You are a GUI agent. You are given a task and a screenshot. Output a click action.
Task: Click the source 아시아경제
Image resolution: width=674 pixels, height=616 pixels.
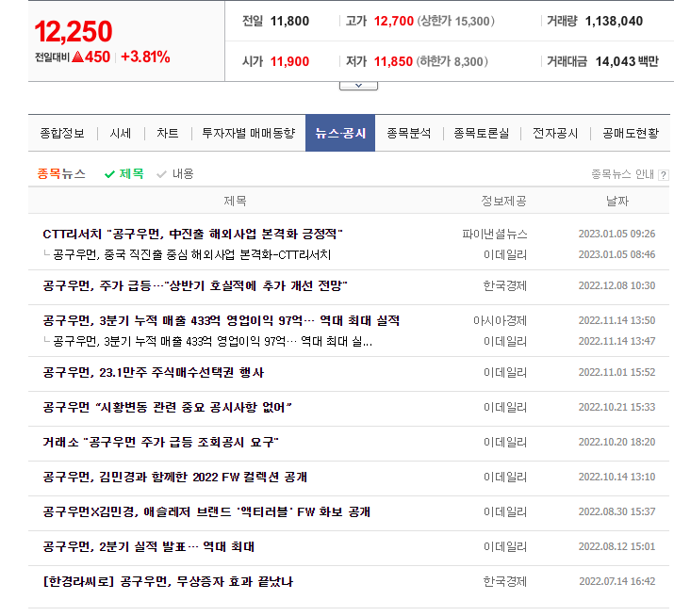pos(500,320)
